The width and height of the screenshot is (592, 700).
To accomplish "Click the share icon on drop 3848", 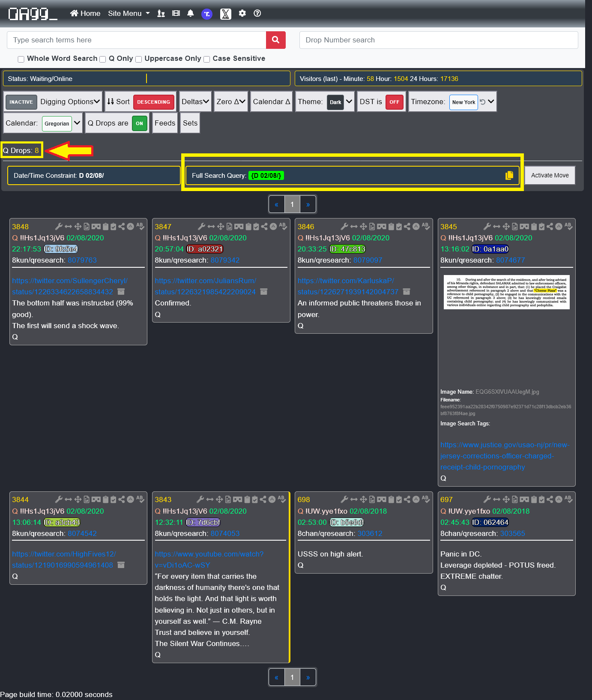I will 122,226.
